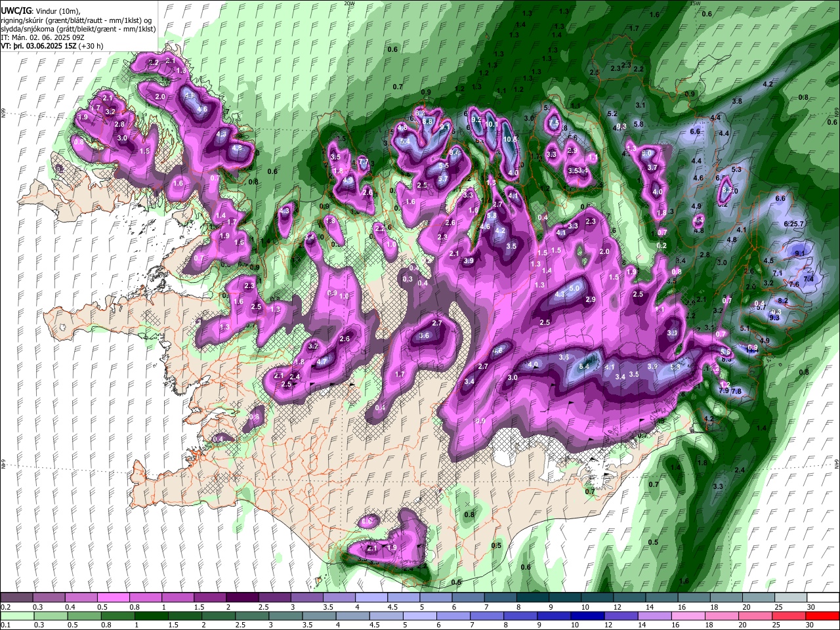
Task: Click the '7.9' value in the southeast
Action: (724, 391)
